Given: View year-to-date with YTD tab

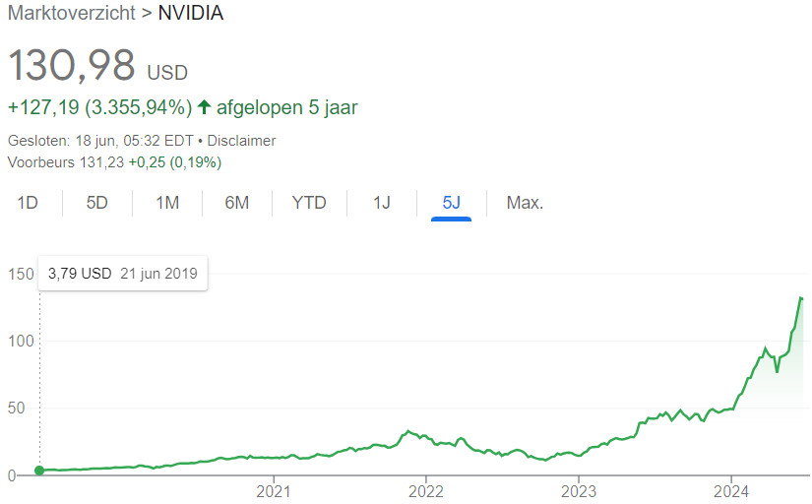Looking at the screenshot, I should pos(309,204).
